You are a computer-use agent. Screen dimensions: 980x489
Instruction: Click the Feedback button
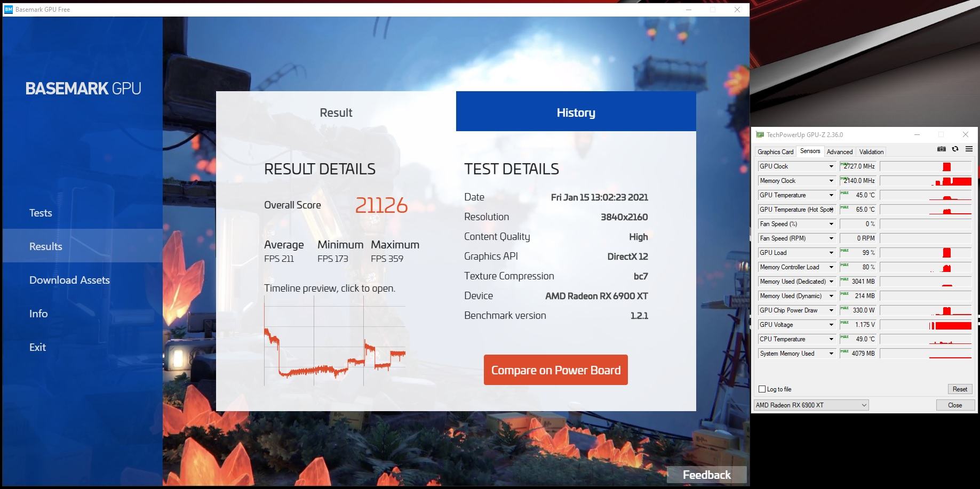coord(706,475)
